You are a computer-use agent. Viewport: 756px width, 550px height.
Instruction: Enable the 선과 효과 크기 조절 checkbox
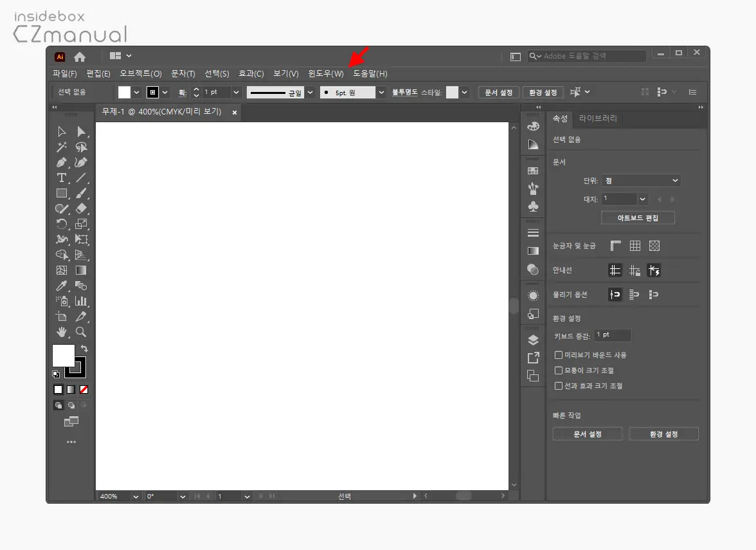click(x=558, y=386)
